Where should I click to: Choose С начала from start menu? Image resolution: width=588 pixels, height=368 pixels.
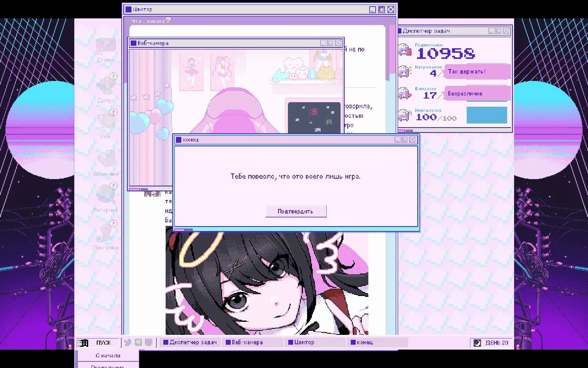coord(108,356)
